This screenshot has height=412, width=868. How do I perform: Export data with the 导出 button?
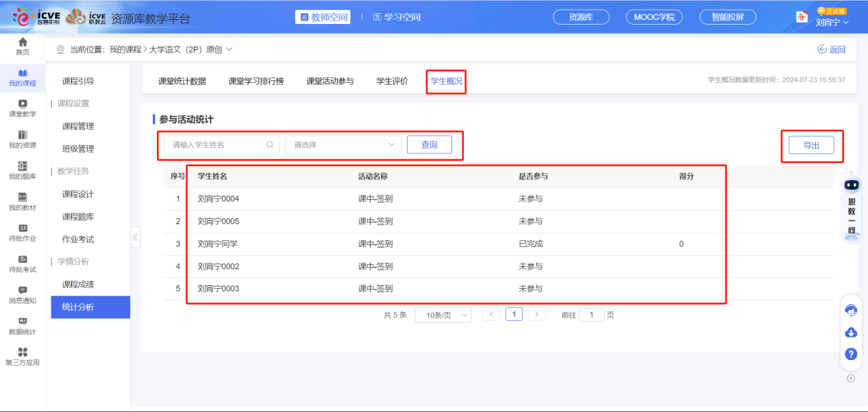pyautogui.click(x=812, y=144)
